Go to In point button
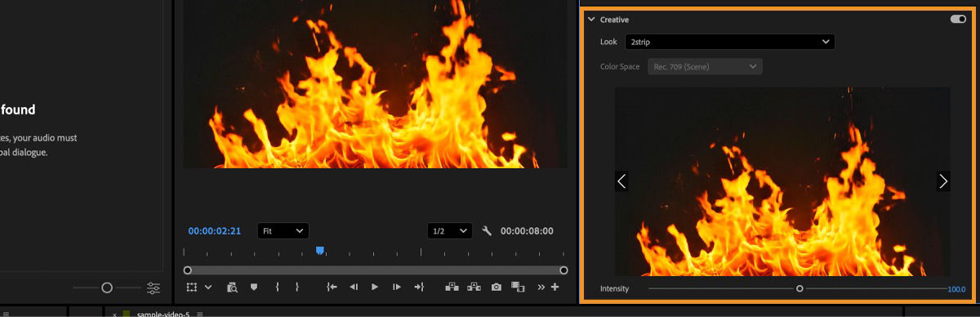980x317 pixels. (x=332, y=287)
